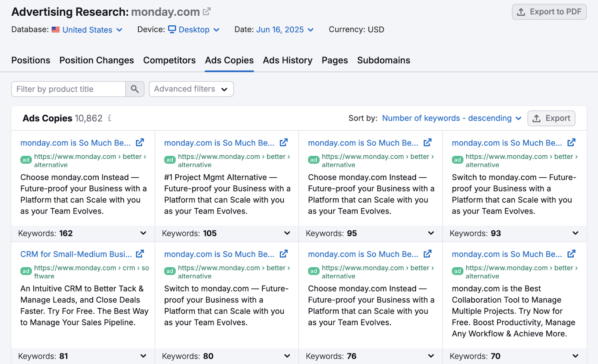
Task: Open monday.com site via external link icon in header
Action: [x=207, y=11]
